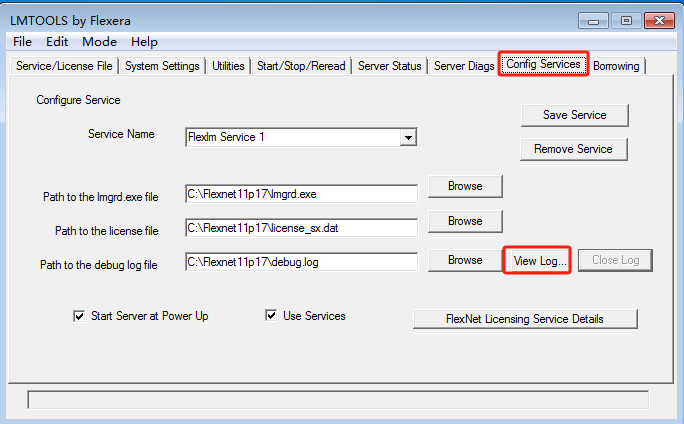Minimize the LMTOOLS window

(x=596, y=20)
